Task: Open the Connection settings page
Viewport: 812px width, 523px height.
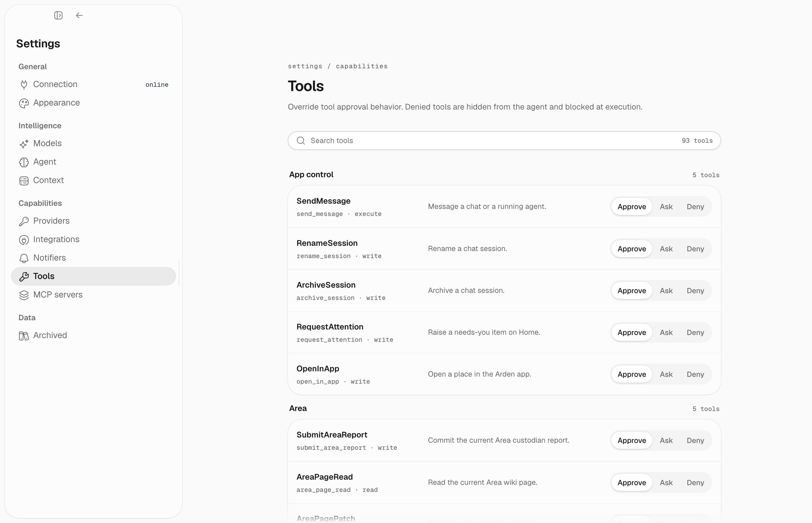Action: coord(94,84)
